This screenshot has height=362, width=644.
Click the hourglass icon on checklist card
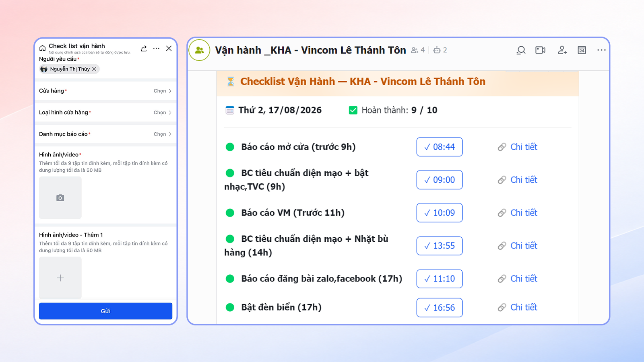[231, 82]
